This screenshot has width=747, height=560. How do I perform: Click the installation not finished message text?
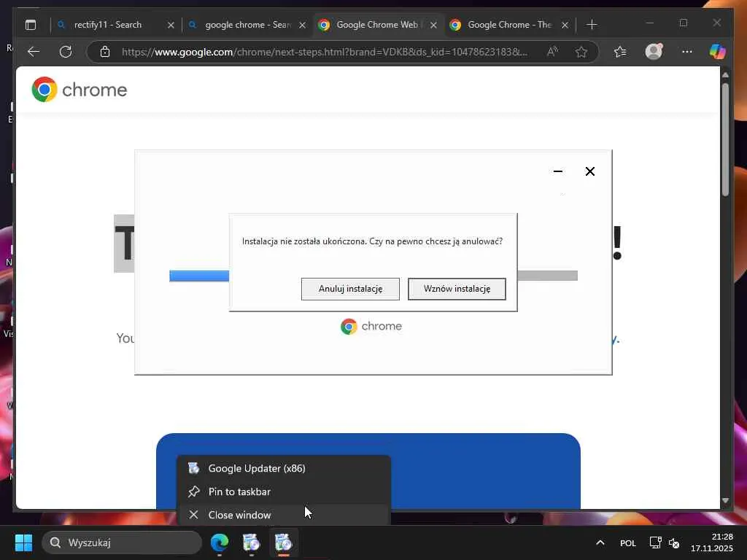372,241
